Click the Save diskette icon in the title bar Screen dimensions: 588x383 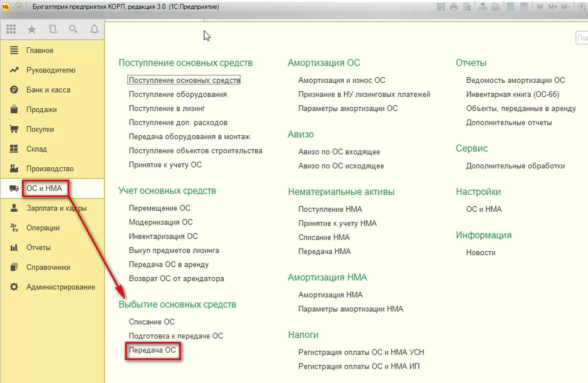click(x=440, y=7)
